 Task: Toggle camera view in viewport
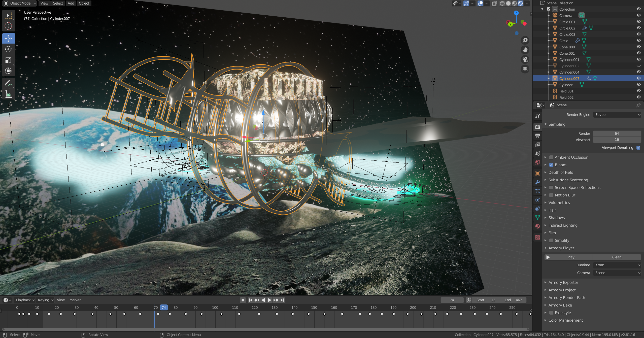pos(525,59)
